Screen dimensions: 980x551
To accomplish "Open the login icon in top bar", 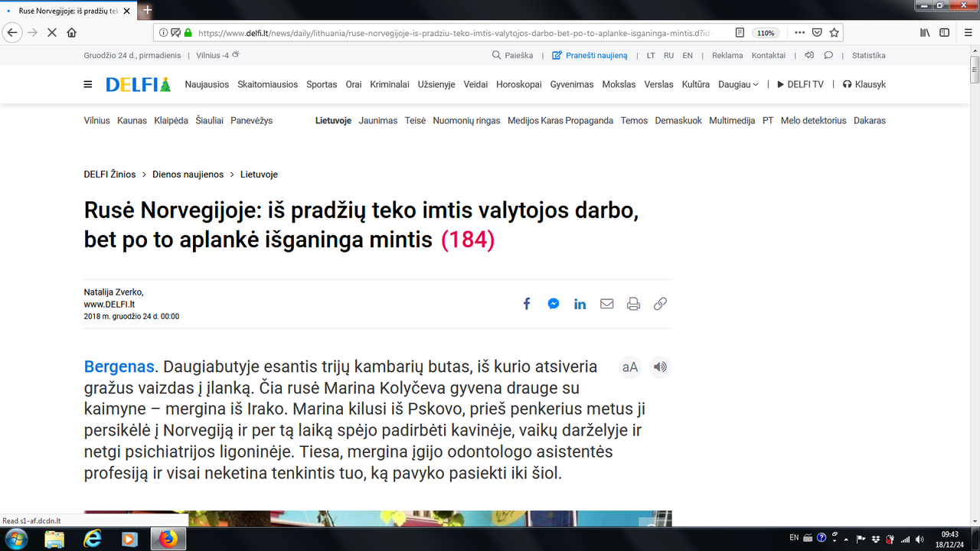I will 809,55.
